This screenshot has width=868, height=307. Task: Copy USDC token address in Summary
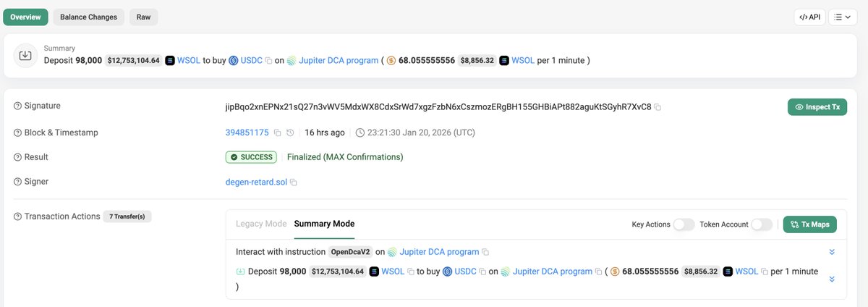[x=268, y=61]
